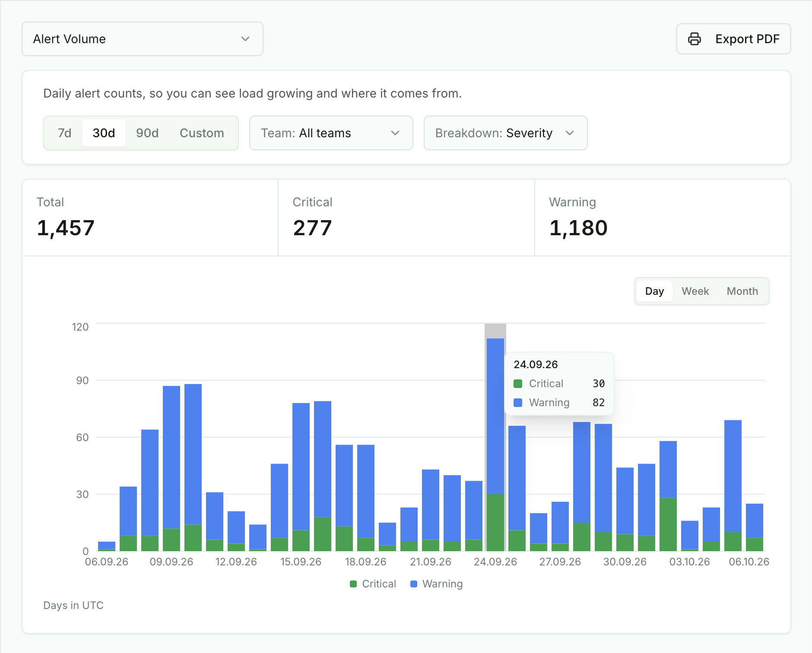812x653 pixels.
Task: Click the Total 1,457 summary card
Action: tap(150, 218)
